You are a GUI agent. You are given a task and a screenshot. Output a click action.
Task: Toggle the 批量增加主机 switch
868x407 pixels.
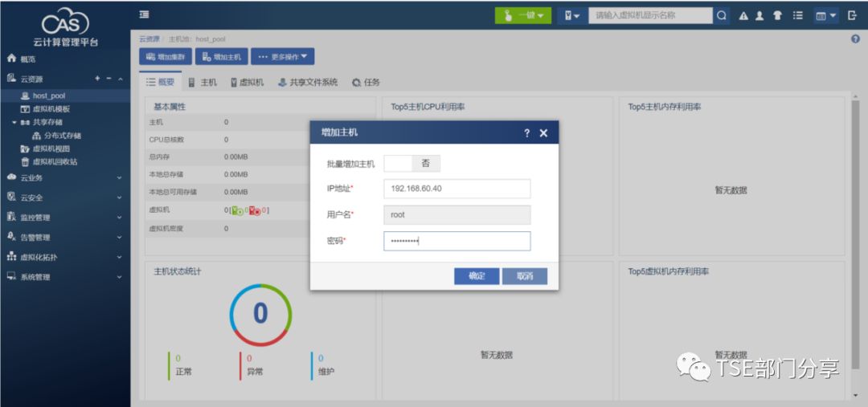click(411, 164)
